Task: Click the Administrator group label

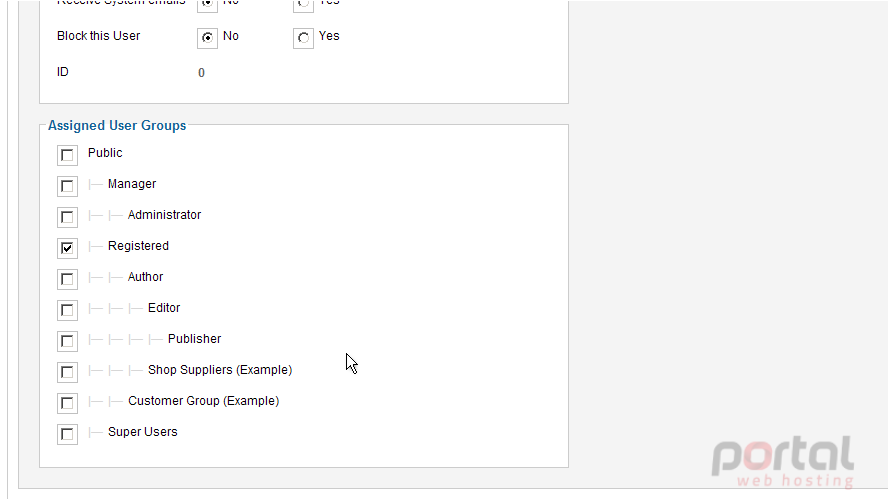Action: point(164,215)
